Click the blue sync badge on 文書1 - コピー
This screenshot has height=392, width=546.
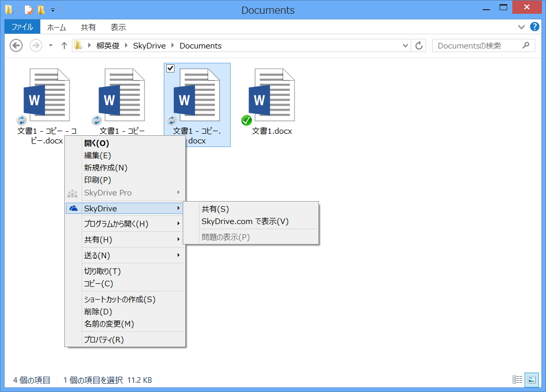96,120
